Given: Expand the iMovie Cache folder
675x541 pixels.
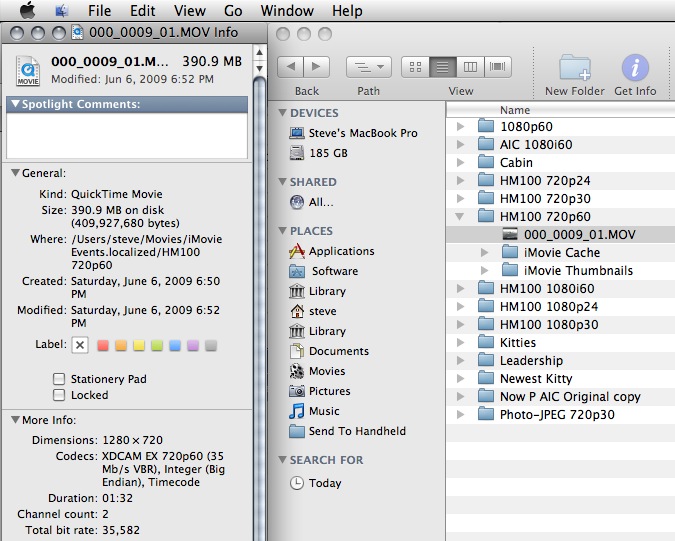Looking at the screenshot, I should coord(484,252).
